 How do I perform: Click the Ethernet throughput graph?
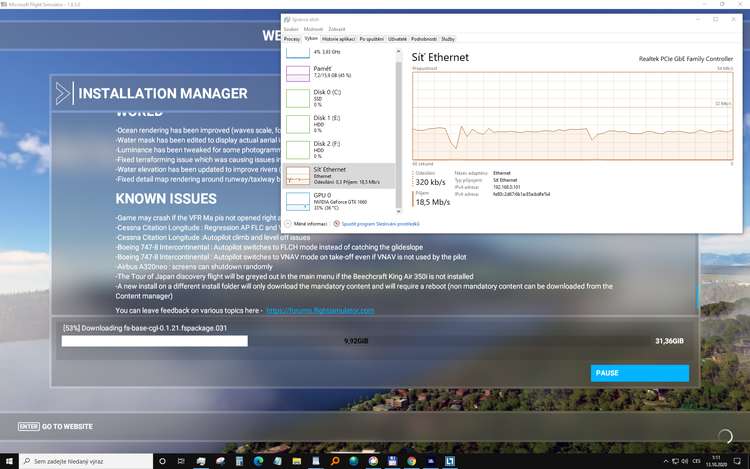tap(573, 116)
